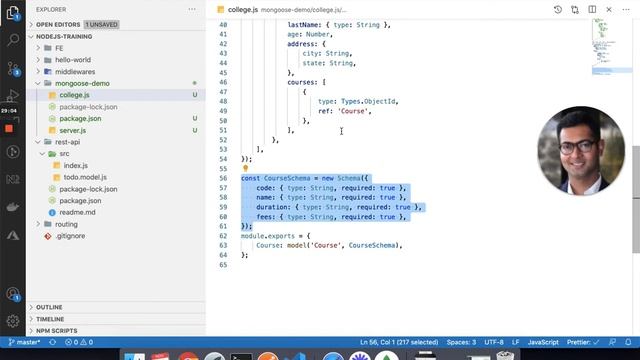Open index.js in src folder
The height and width of the screenshot is (360, 640).
click(x=76, y=165)
